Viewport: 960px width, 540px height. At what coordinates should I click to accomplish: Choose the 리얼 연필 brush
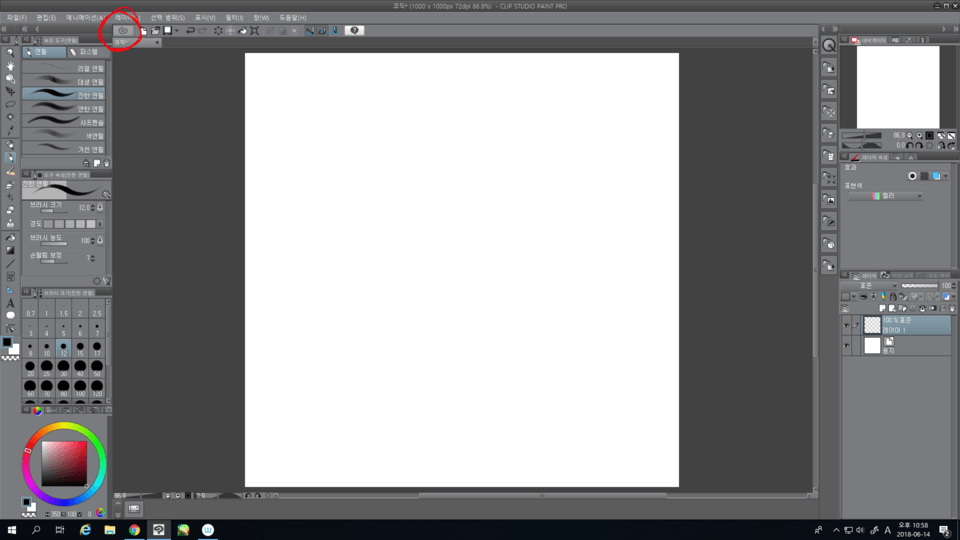point(64,68)
